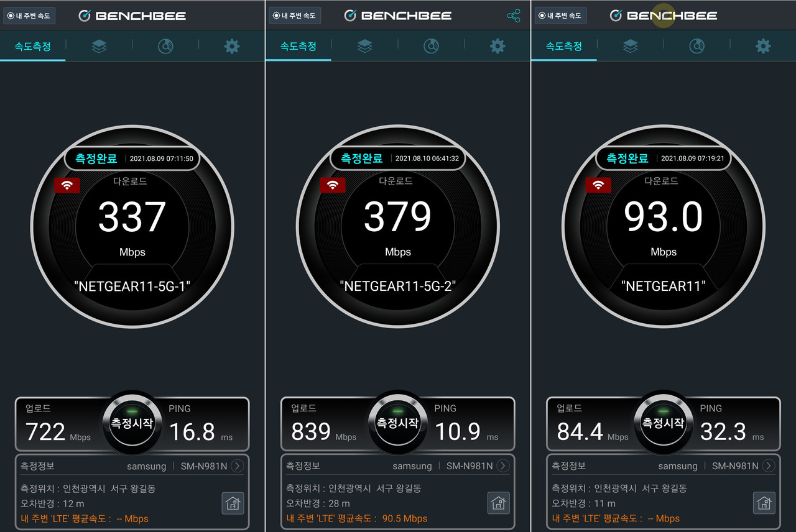Tap the BENCHBEE logo above the 93.0 Mbps result
This screenshot has height=532, width=796.
click(664, 16)
